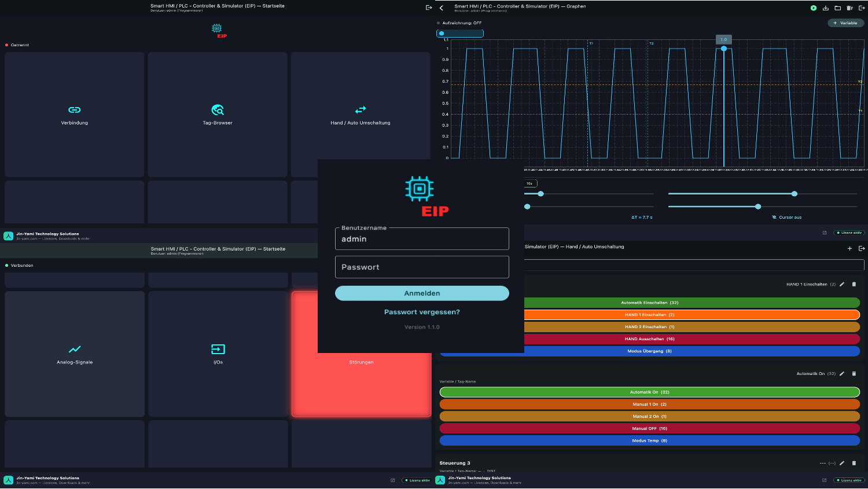Open the folder icon in Graphen toolbar

[837, 8]
